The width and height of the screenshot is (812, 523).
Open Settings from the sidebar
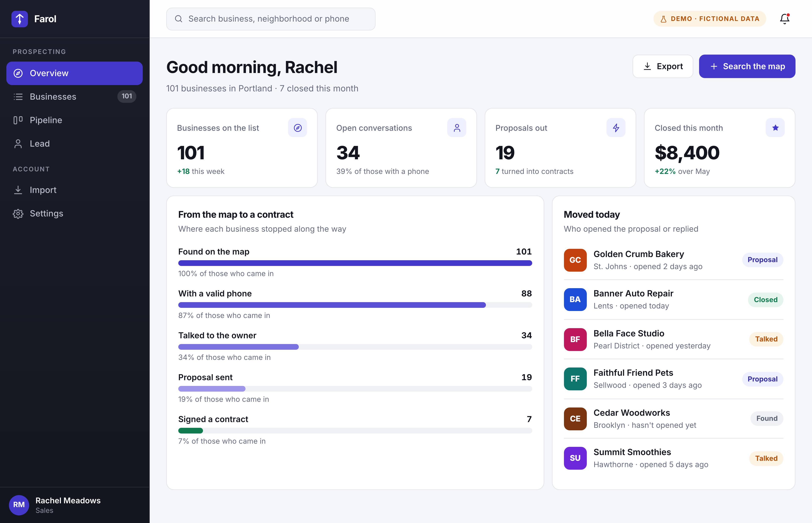pyautogui.click(x=74, y=213)
